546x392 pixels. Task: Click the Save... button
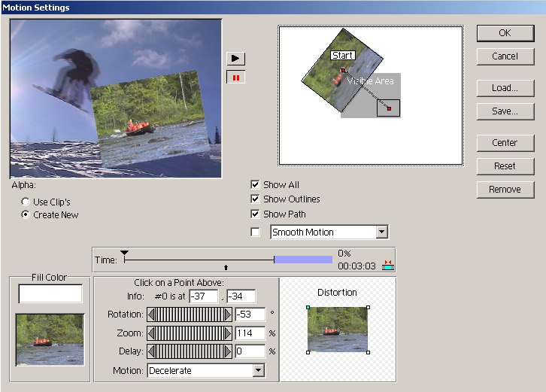[x=505, y=111]
